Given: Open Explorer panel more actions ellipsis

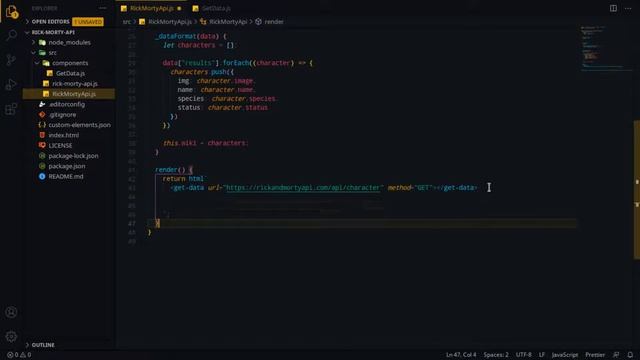Looking at the screenshot, I should (102, 8).
